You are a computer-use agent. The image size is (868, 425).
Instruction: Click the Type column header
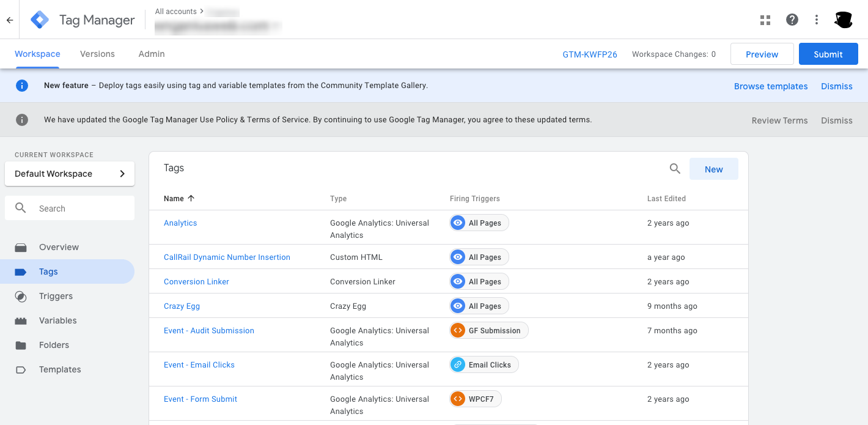pos(338,198)
